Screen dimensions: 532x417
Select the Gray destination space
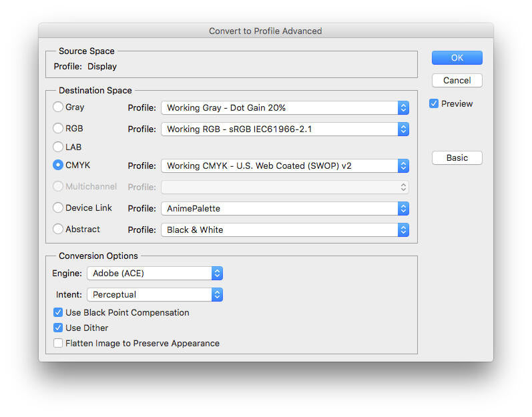pos(58,107)
